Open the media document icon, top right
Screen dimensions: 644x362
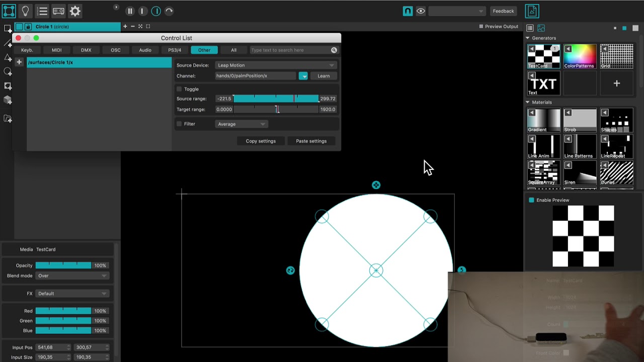pos(532,11)
